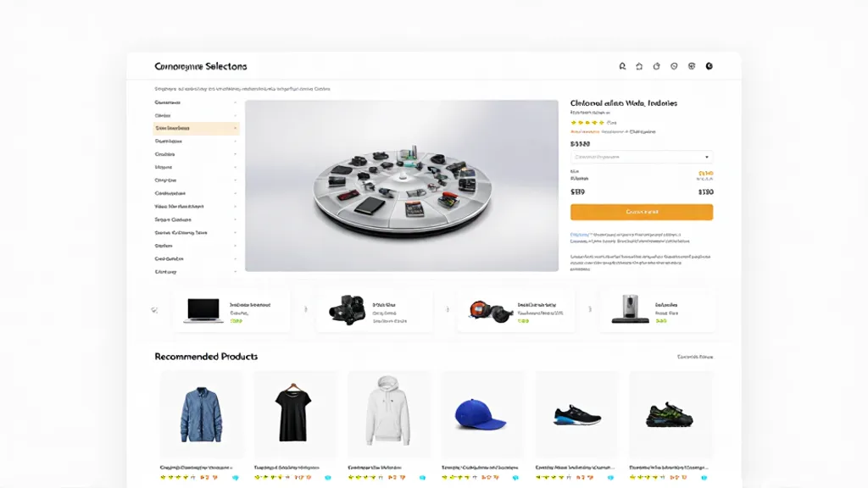Image resolution: width=868 pixels, height=488 pixels.
Task: Click the five-star product rating
Action: click(587, 123)
